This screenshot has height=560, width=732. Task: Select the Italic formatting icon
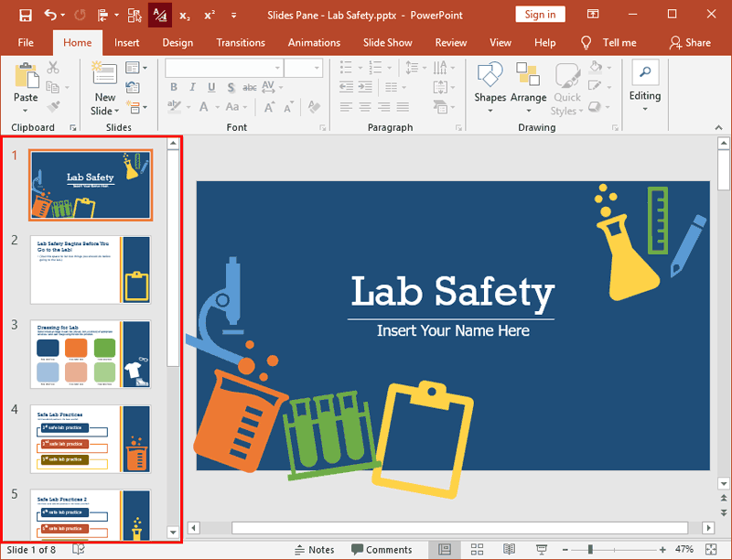[x=192, y=86]
